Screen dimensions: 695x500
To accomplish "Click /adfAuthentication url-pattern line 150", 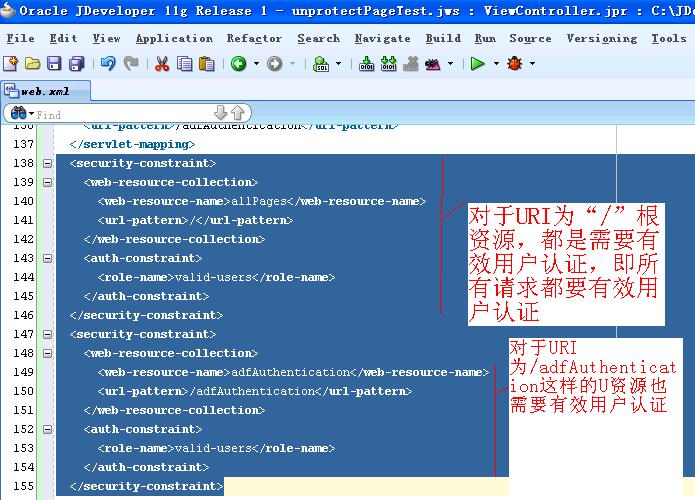I will [x=254, y=391].
